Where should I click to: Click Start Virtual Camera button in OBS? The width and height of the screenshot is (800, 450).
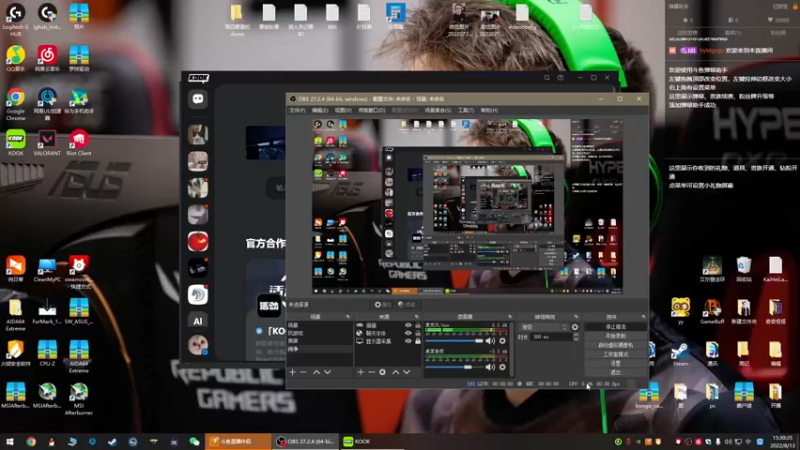click(616, 345)
